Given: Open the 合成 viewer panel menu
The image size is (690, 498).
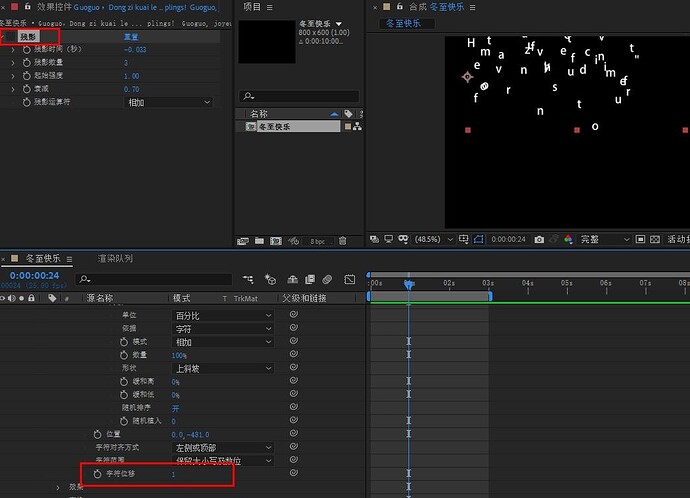Looking at the screenshot, I should pos(472,7).
